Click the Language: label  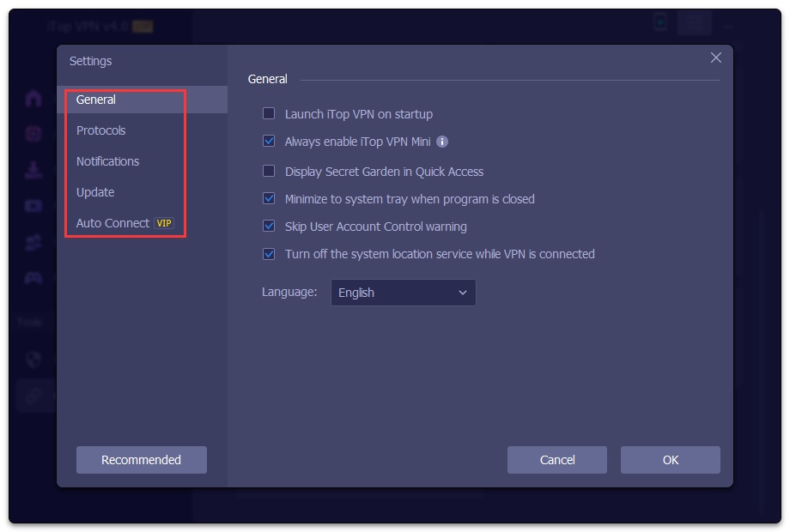click(289, 292)
